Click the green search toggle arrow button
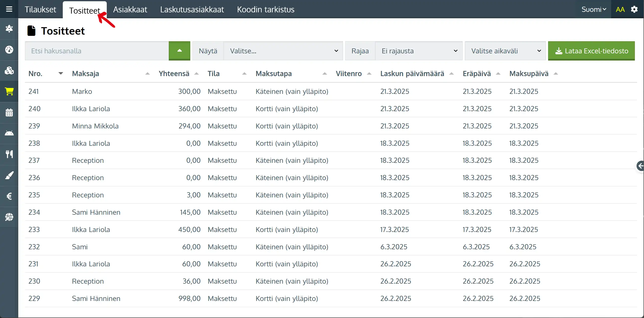The height and width of the screenshot is (318, 644). (x=179, y=51)
